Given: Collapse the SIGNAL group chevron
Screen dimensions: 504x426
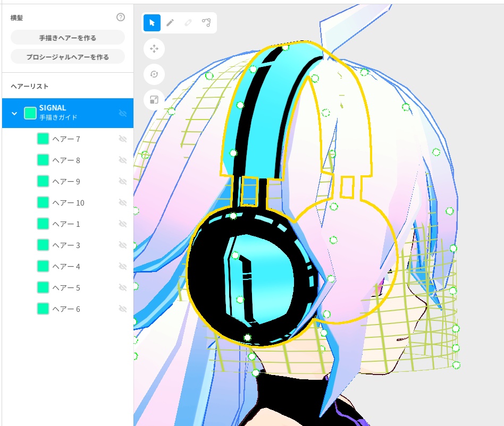Looking at the screenshot, I should click(x=14, y=113).
